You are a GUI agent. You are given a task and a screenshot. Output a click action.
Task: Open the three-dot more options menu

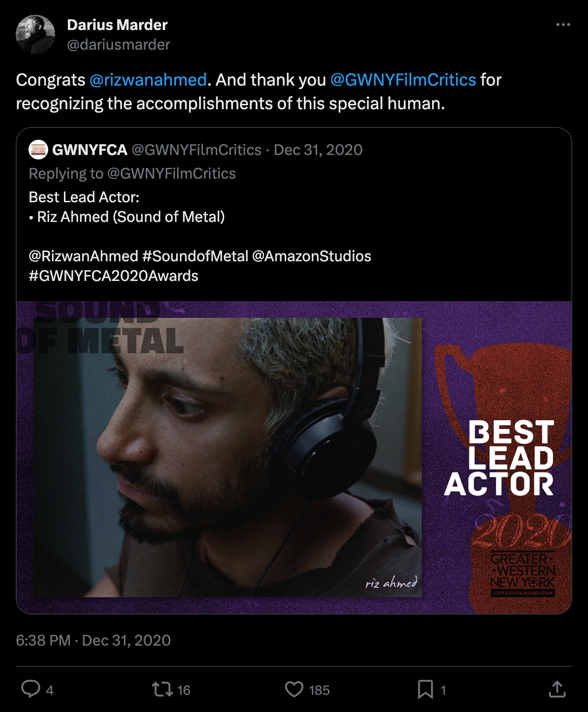563,25
